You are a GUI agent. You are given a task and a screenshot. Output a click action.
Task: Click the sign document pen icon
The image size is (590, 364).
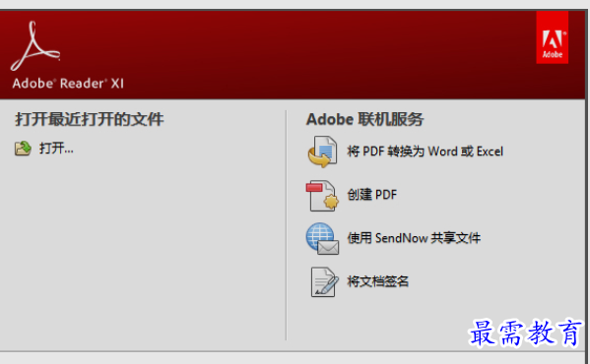coord(324,281)
